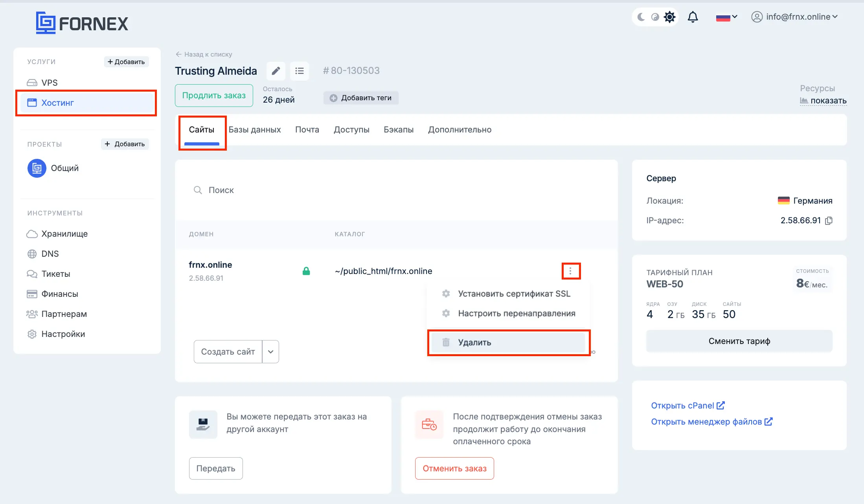
Task: Click the search magnifier icon
Action: pyautogui.click(x=198, y=190)
